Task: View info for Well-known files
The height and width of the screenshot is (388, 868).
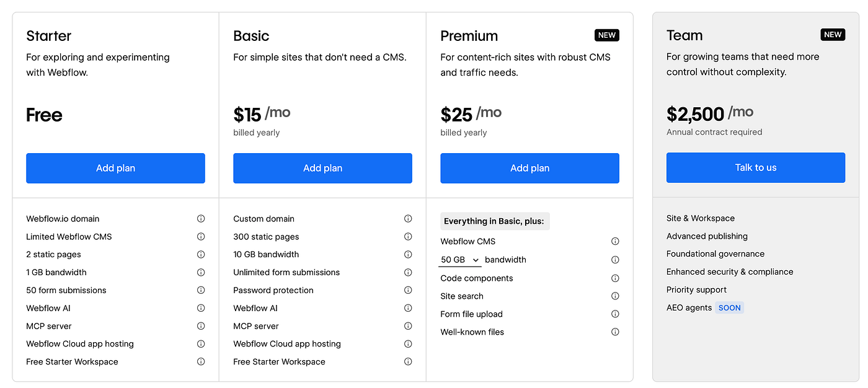Action: (x=615, y=332)
